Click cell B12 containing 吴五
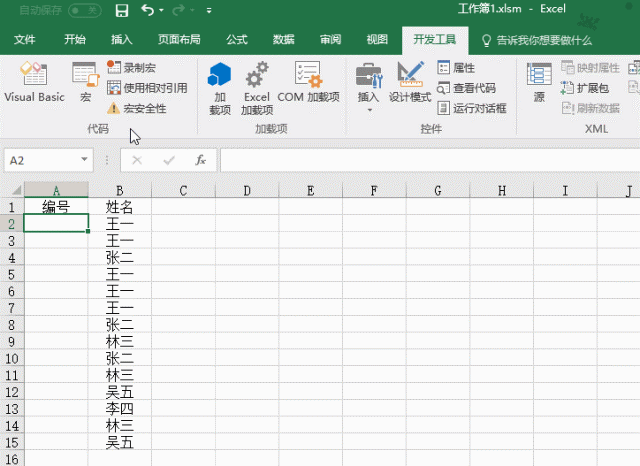 pyautogui.click(x=120, y=392)
